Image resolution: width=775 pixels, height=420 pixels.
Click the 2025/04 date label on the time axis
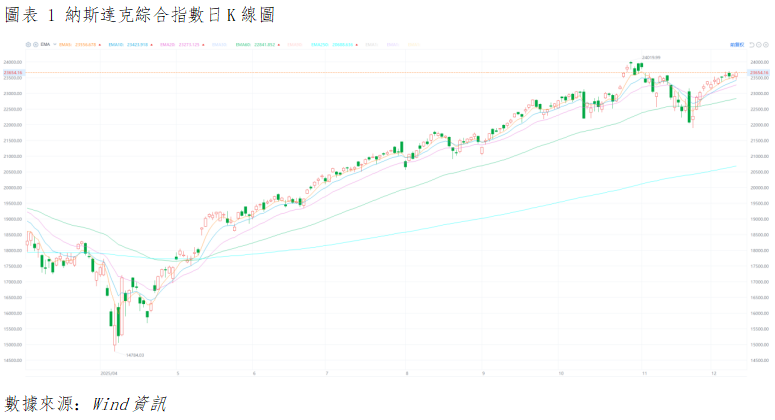point(110,373)
